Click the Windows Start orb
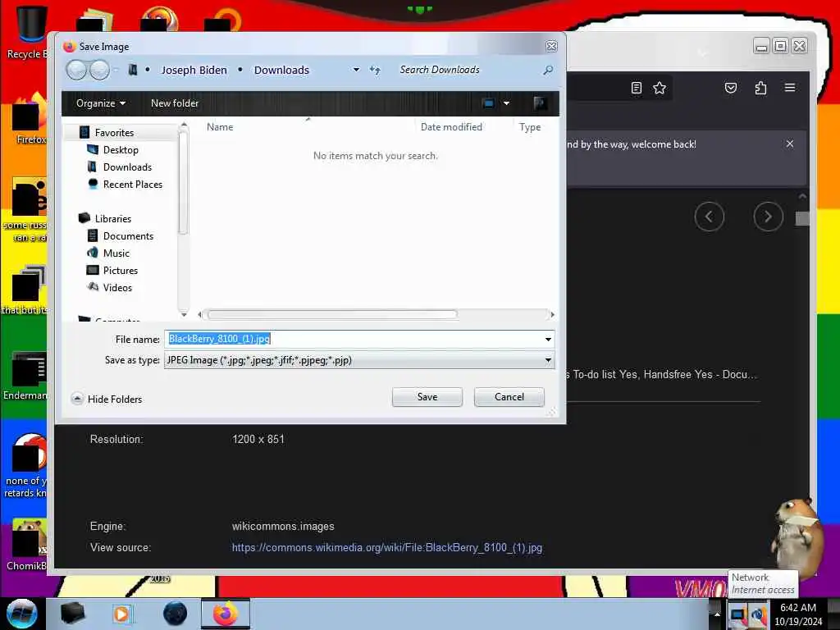Screen dimensions: 840x630 point(22,614)
